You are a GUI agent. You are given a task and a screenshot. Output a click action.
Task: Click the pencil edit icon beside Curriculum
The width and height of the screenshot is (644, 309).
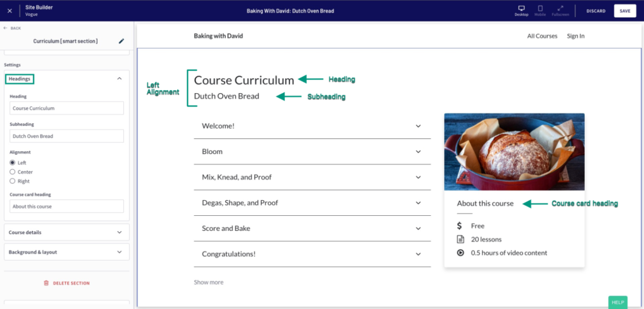tap(121, 42)
